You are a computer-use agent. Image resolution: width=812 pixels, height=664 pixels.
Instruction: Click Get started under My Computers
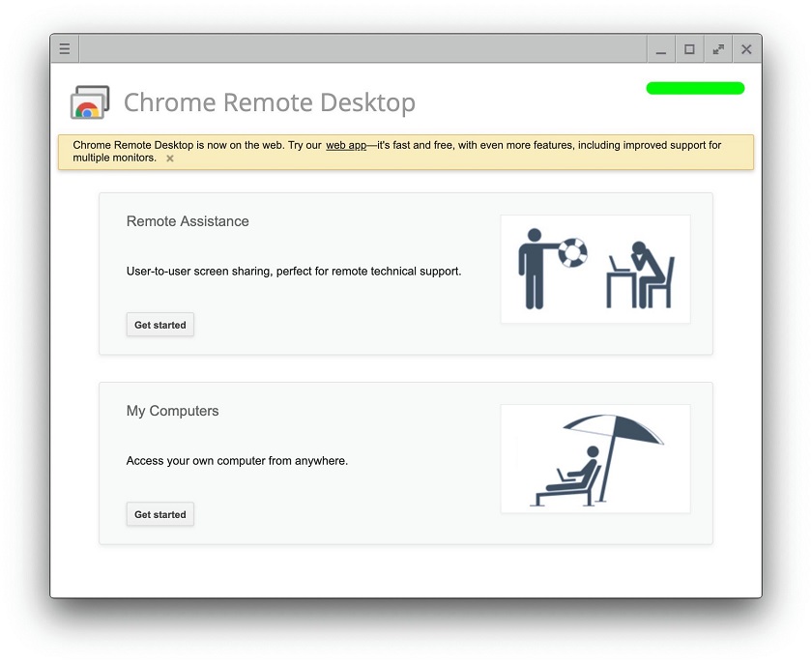[x=160, y=514]
